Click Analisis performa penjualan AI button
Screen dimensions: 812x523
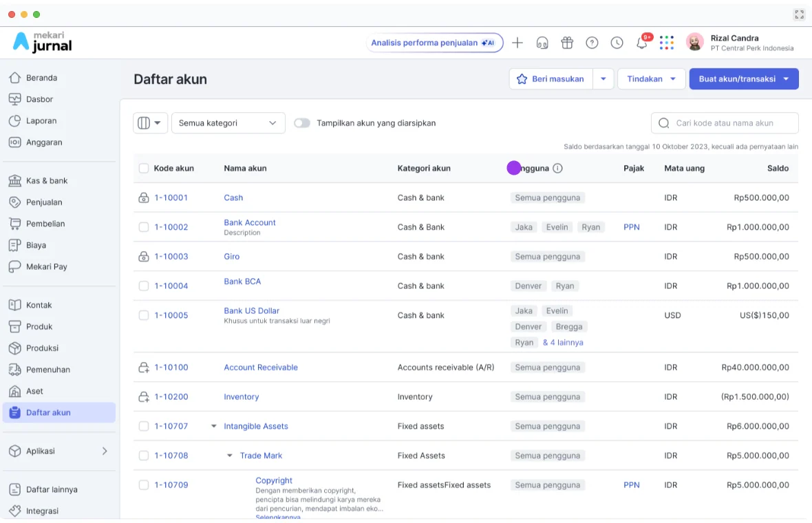coord(434,43)
